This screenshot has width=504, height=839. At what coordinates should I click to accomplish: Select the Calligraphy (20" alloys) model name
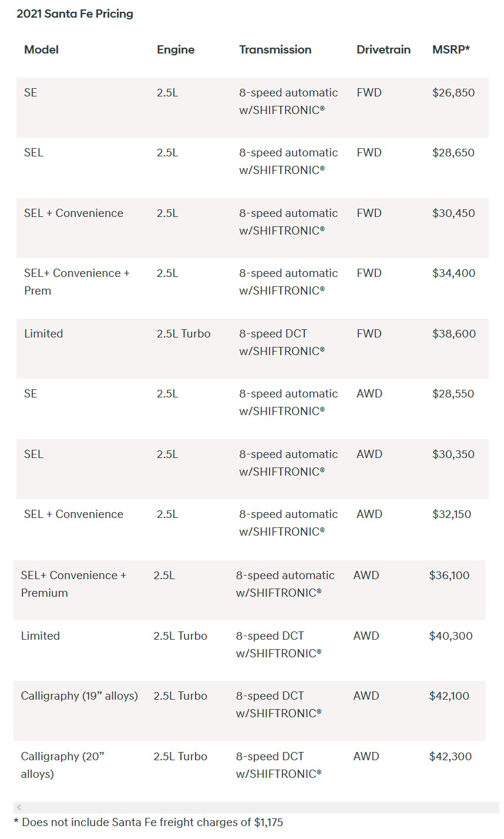click(x=62, y=764)
